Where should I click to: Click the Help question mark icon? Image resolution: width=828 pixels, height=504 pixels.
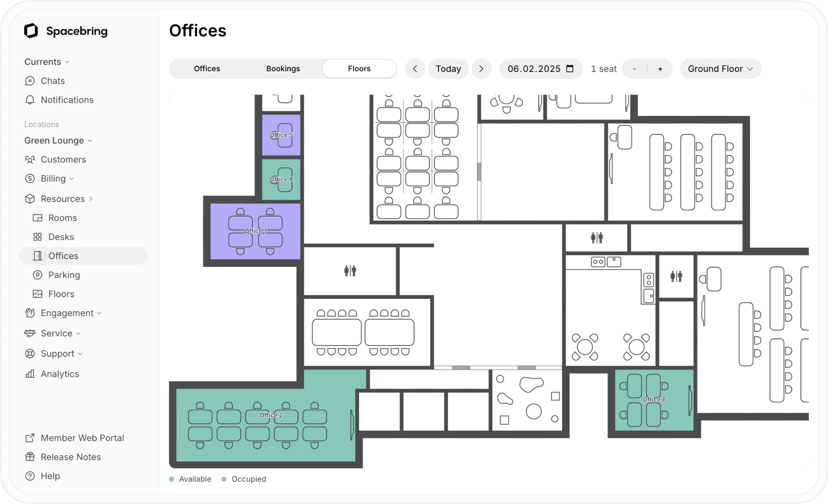(30, 476)
